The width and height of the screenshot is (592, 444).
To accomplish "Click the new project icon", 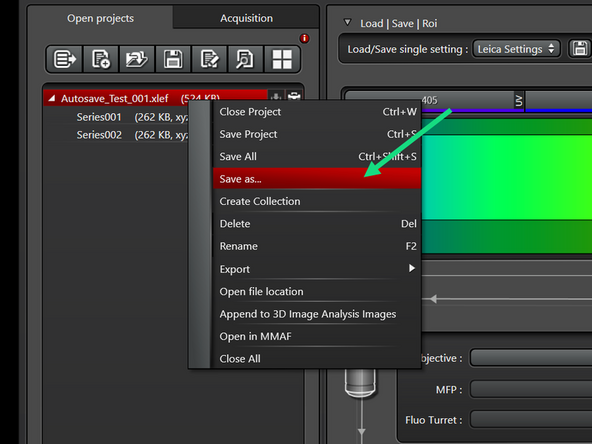I will (x=101, y=59).
